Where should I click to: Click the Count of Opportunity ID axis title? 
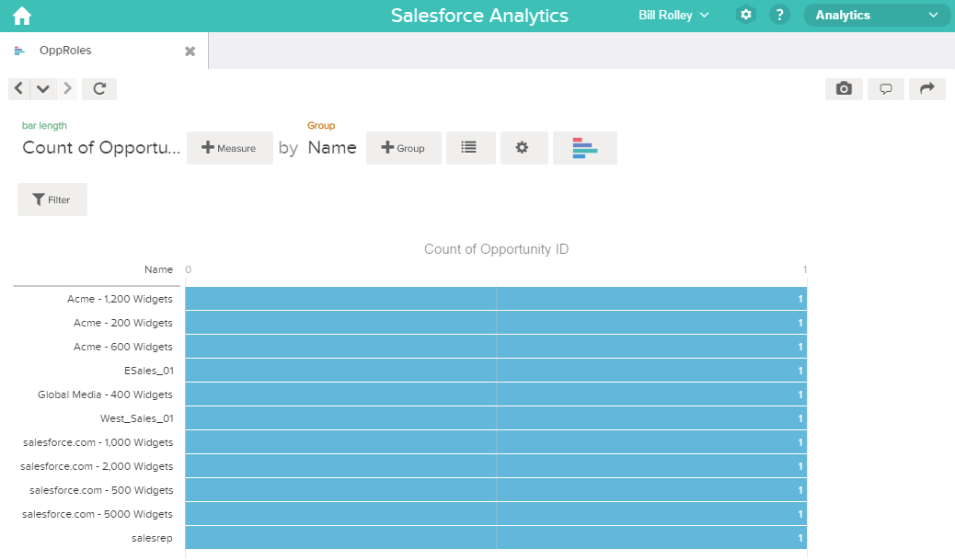tap(496, 249)
